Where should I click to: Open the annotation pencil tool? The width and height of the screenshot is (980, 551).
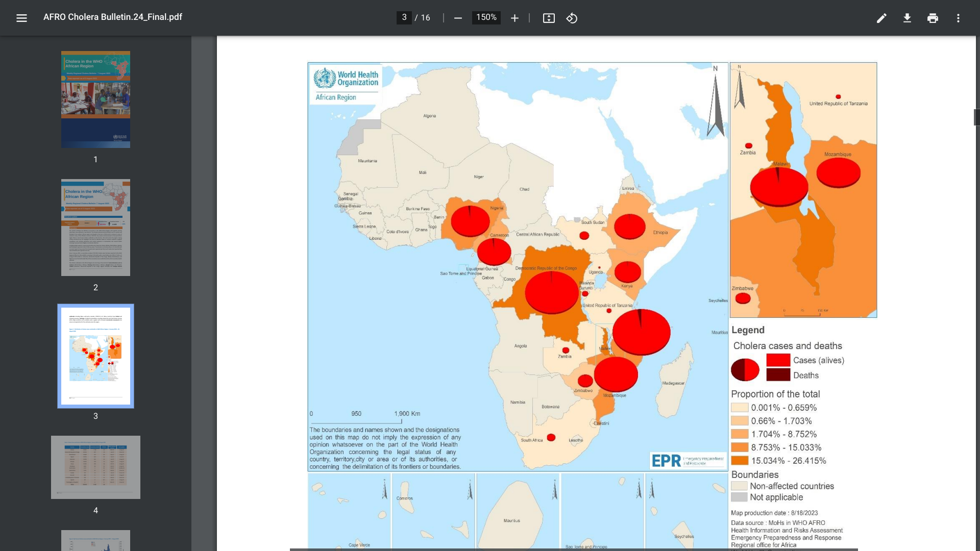(x=881, y=18)
